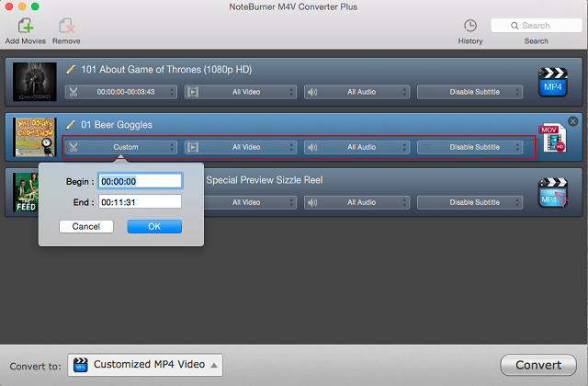
Task: Open Disable Subtitle dropdown for Sizzle Reel
Action: 469,202
